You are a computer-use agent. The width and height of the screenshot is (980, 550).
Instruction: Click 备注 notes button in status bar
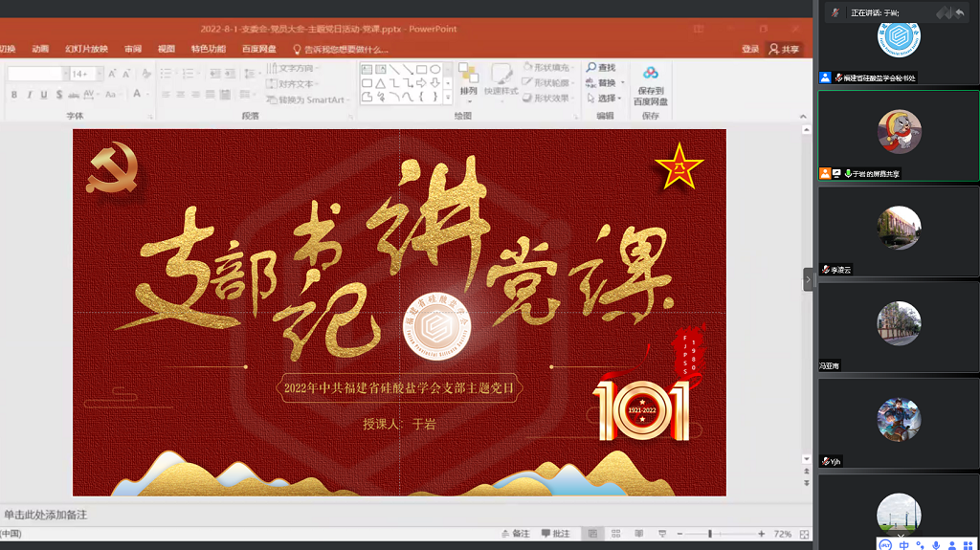516,534
